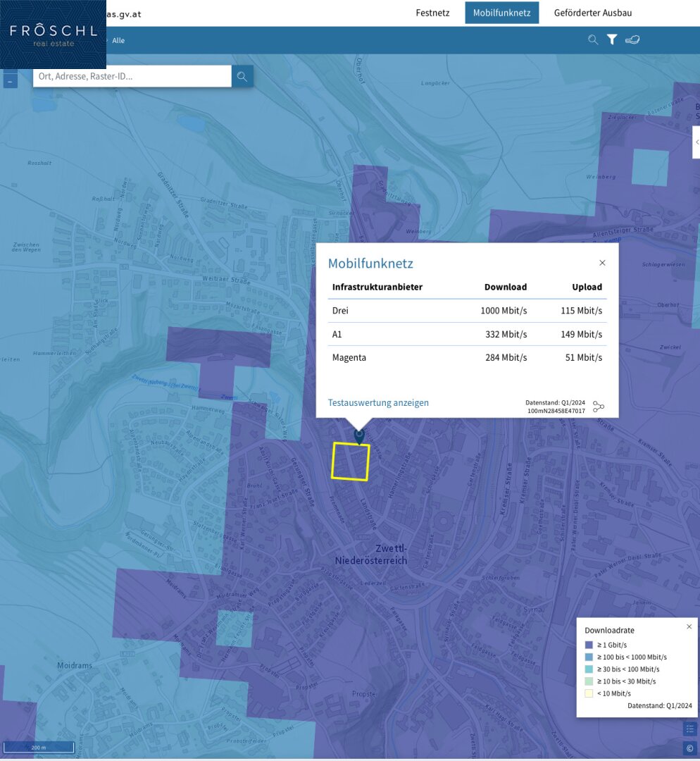Screen dimensions: 700x761
Task: Click the Mobilfunknetz popup heading
Action: (x=370, y=263)
